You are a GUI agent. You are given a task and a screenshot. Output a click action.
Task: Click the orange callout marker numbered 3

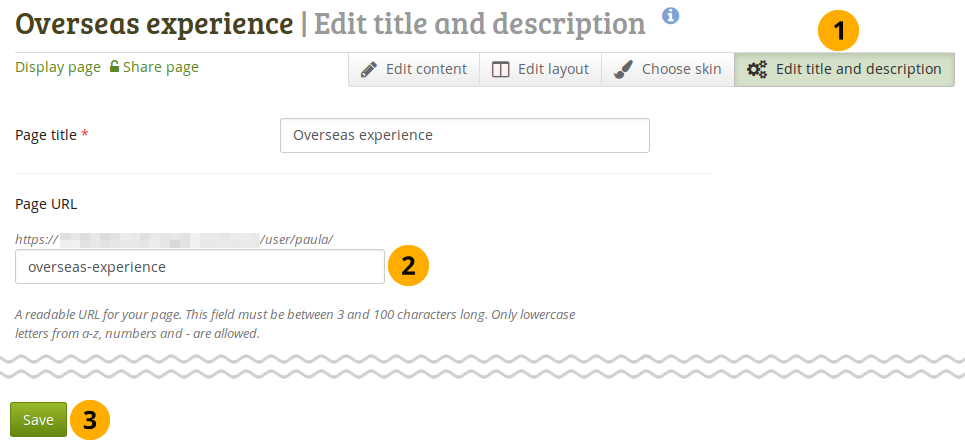click(90, 420)
